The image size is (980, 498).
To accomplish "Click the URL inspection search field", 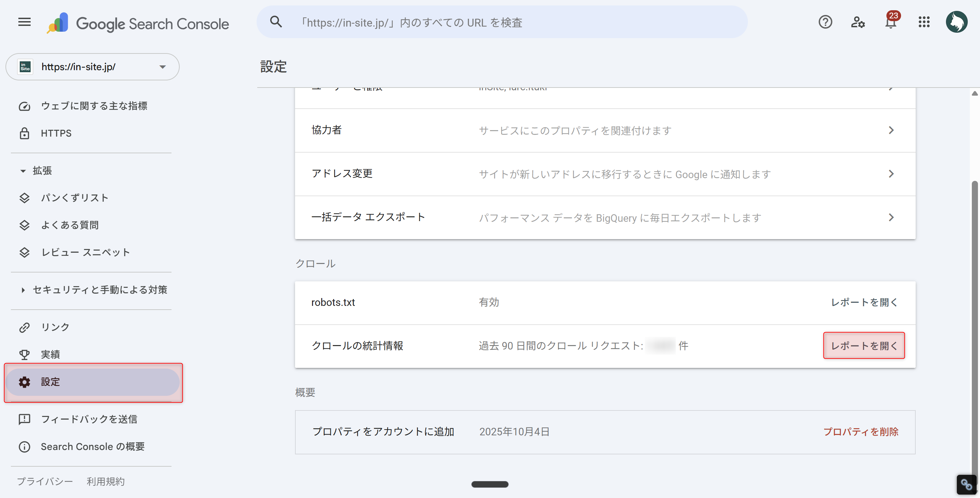I will pyautogui.click(x=502, y=22).
